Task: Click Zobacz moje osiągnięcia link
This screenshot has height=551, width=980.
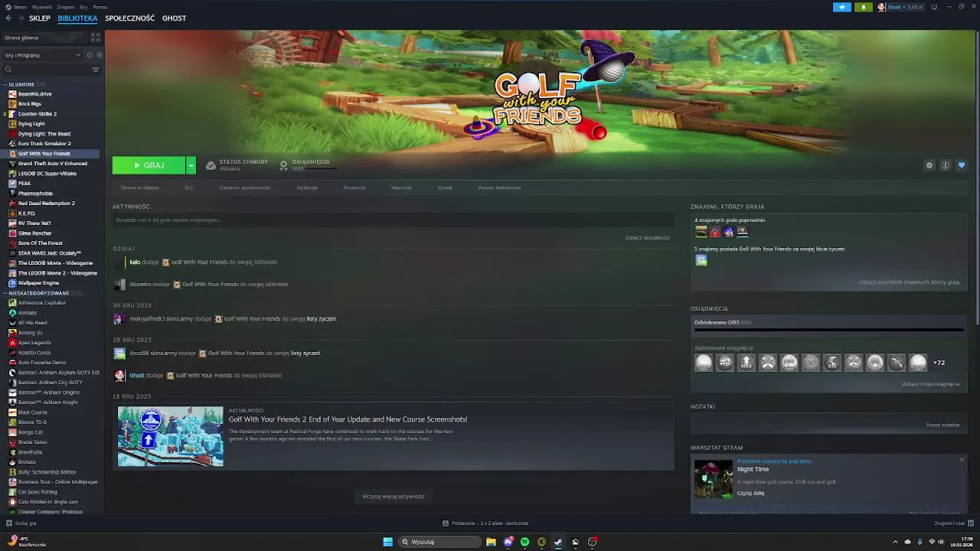Action: point(930,384)
